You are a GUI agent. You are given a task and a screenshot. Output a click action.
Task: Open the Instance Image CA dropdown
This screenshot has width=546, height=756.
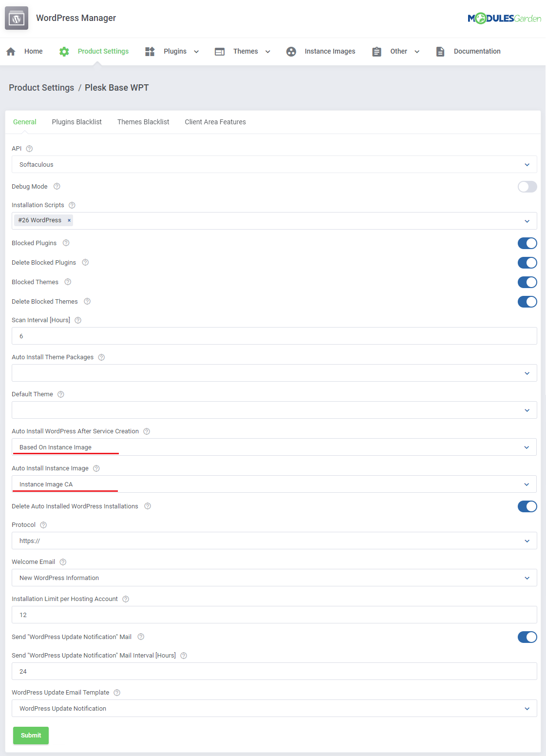pos(274,484)
